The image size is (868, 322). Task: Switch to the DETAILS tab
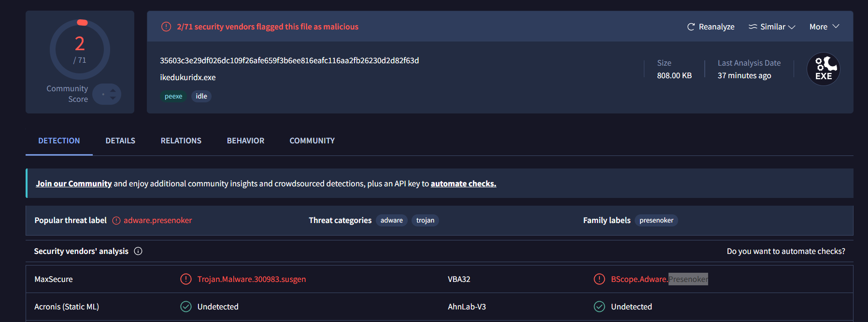(120, 140)
